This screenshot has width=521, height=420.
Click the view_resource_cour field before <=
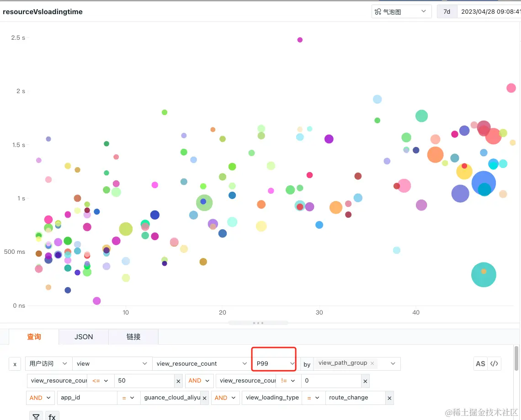tap(57, 381)
